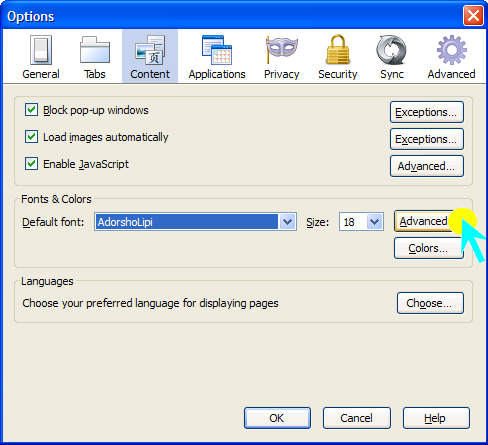Screen dimensions: 488x445
Task: Select the Content pictures icon
Action: click(150, 50)
